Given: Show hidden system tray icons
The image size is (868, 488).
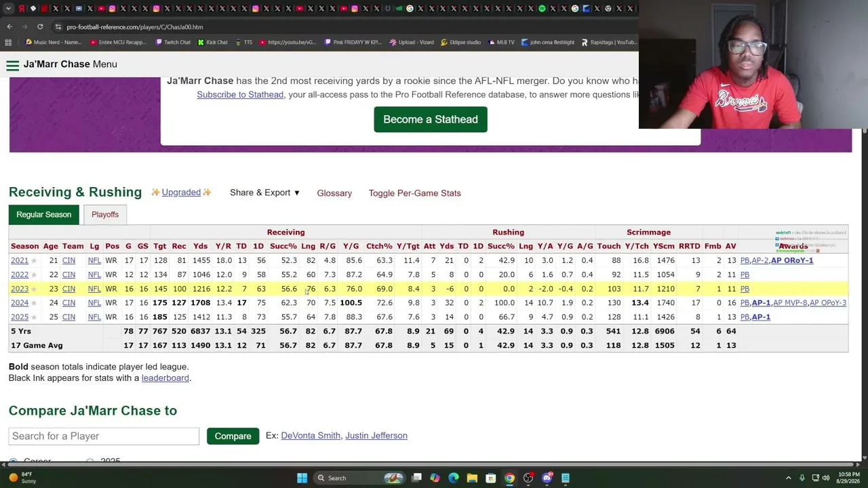Looking at the screenshot, I should point(788,478).
